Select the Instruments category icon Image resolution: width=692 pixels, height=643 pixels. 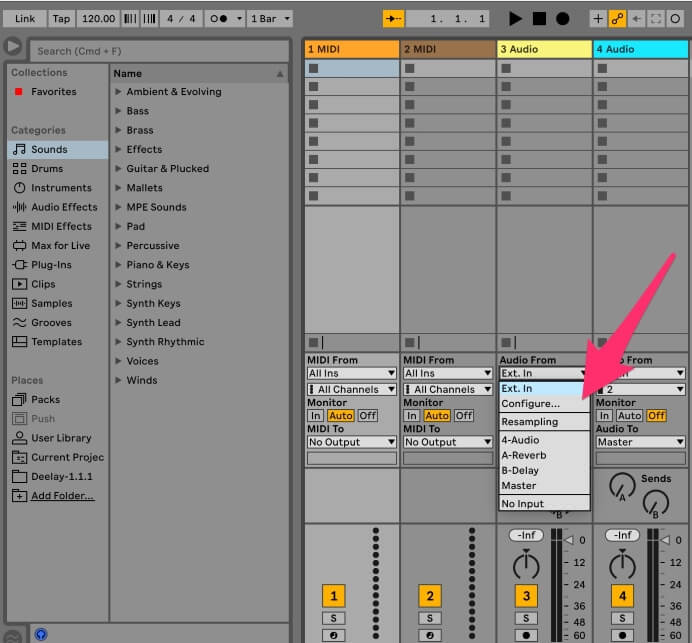(19, 188)
